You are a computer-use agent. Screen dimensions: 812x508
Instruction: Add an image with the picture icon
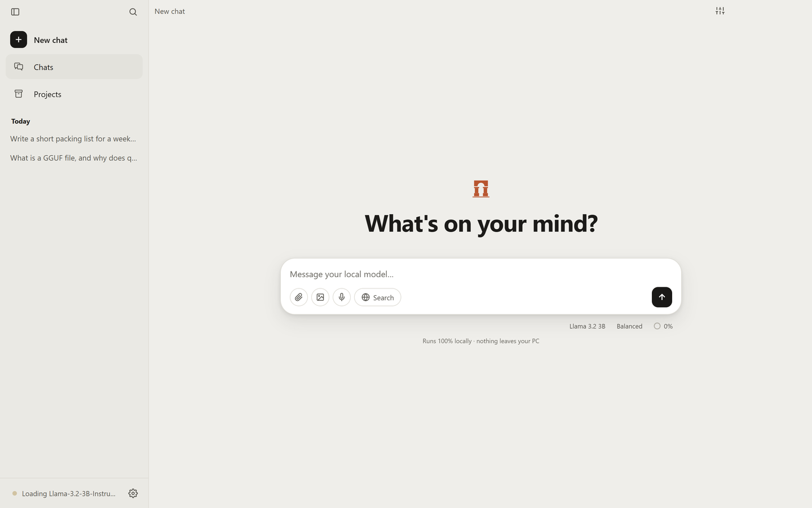click(x=320, y=297)
